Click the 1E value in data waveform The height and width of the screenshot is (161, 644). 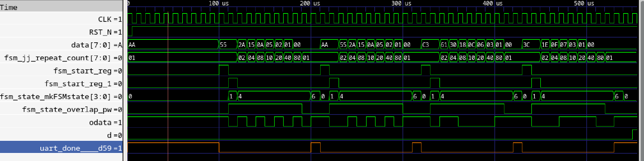545,45
